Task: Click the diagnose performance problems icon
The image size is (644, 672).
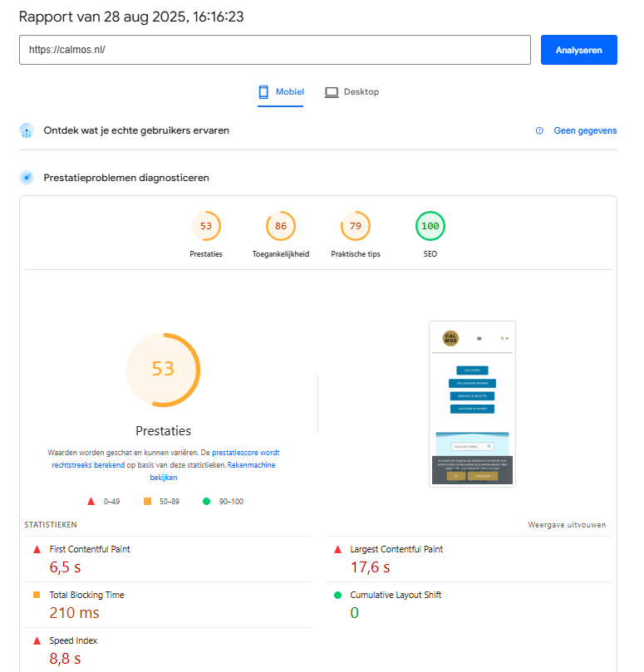Action: click(x=27, y=178)
